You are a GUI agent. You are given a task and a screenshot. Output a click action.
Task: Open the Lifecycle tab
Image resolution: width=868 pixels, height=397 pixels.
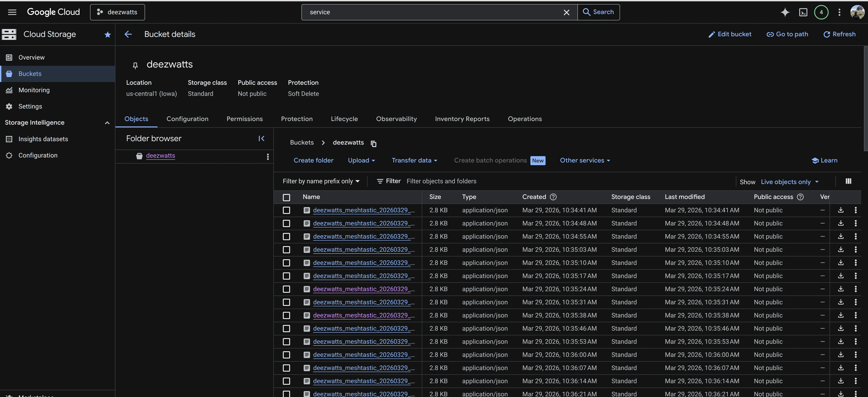(x=344, y=119)
